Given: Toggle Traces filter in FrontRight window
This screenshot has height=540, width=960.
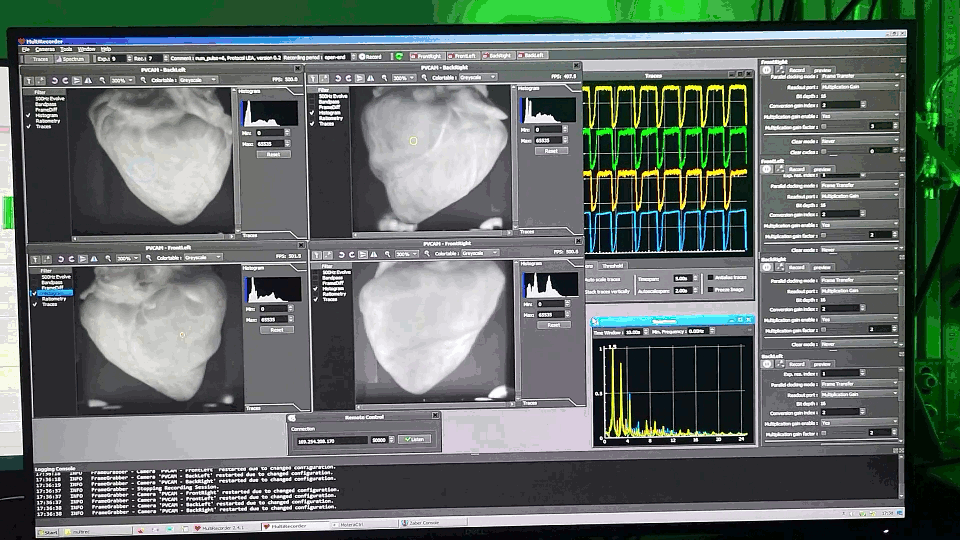Looking at the screenshot, I should [x=316, y=299].
